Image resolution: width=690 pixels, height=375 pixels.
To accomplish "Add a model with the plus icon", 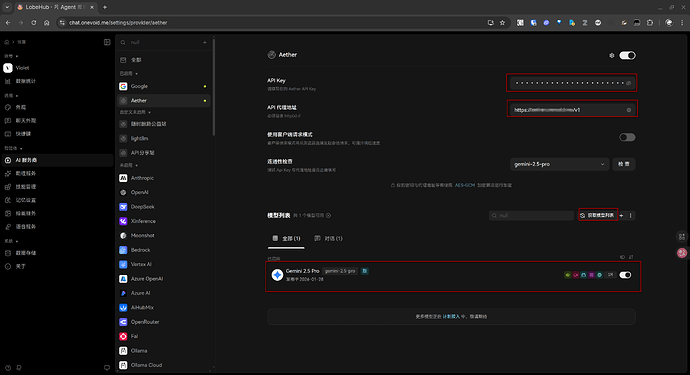I will 621,216.
